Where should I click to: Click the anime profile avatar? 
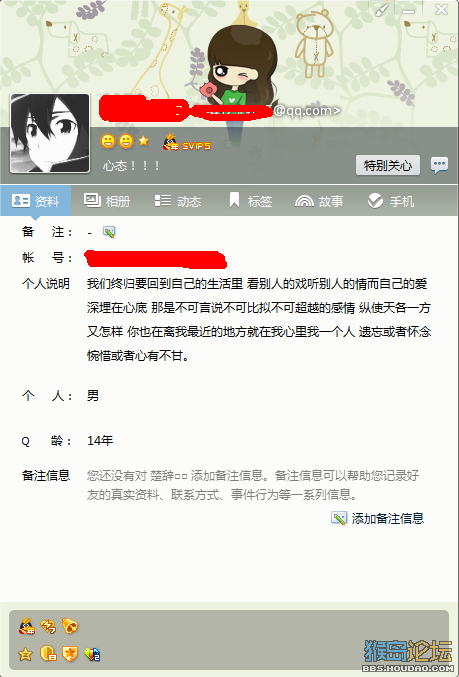click(50, 133)
